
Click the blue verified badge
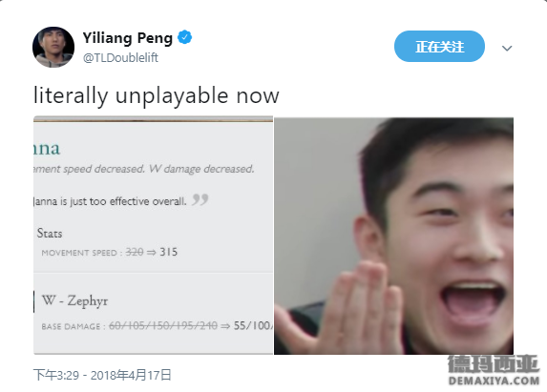click(184, 37)
